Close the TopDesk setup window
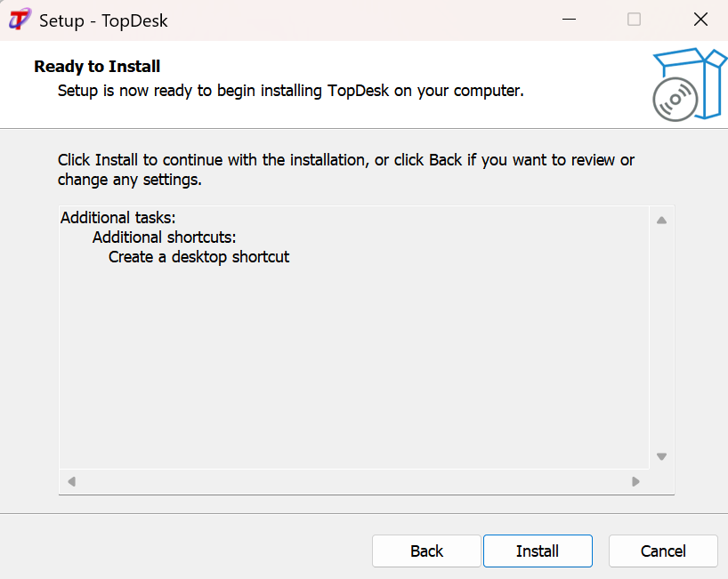 click(700, 20)
